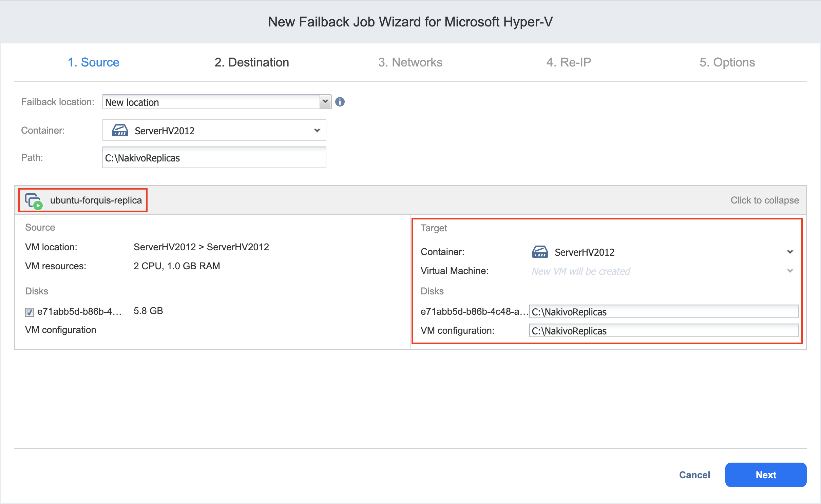This screenshot has width=821, height=504.
Task: Click the ServerHV2012 host icon in the top Container field
Action: [120, 130]
